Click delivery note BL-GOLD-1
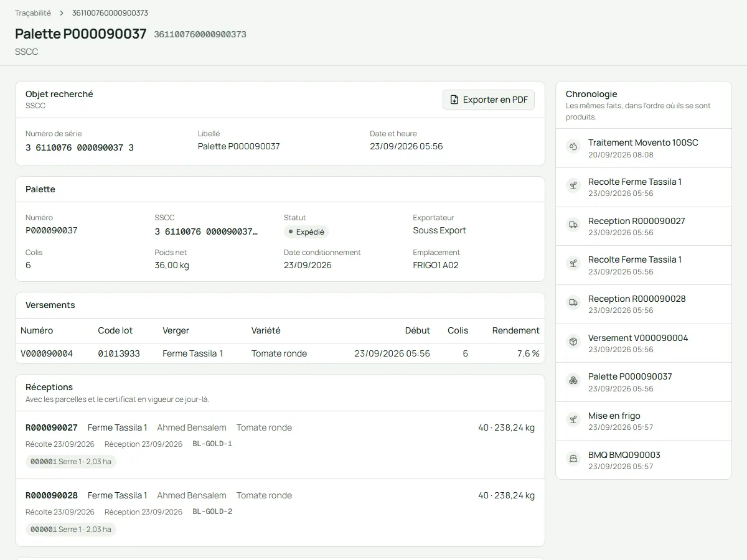Screen dimensions: 747x560 pyautogui.click(x=212, y=444)
